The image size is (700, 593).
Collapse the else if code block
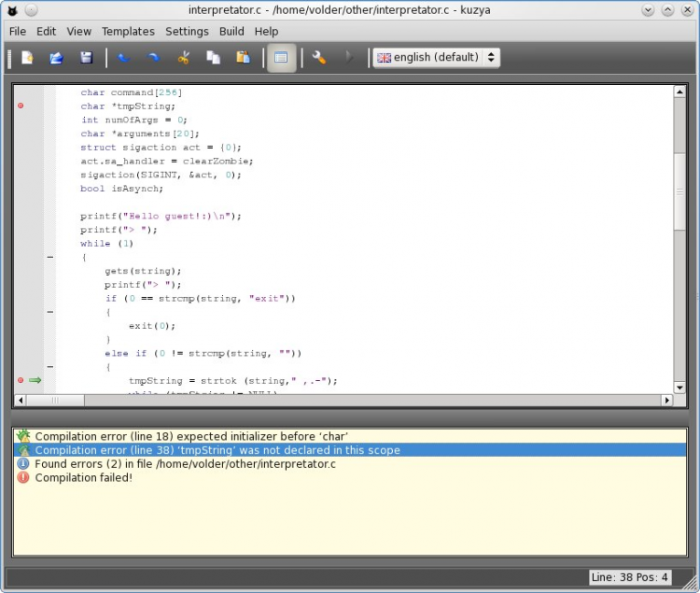(x=49, y=367)
